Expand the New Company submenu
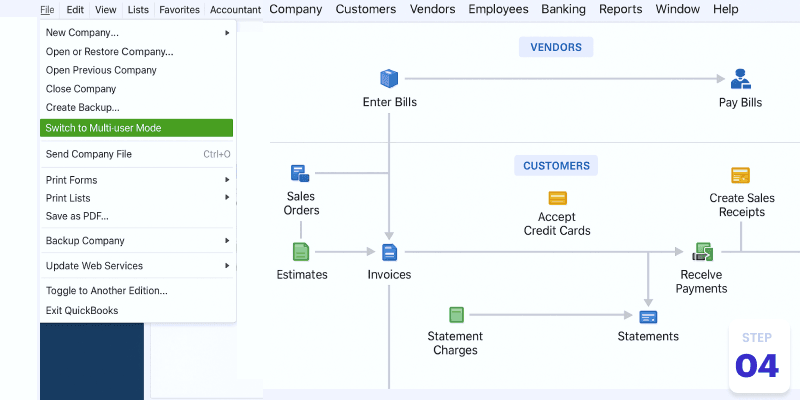Screen dimensions: 800x400 click(x=136, y=32)
